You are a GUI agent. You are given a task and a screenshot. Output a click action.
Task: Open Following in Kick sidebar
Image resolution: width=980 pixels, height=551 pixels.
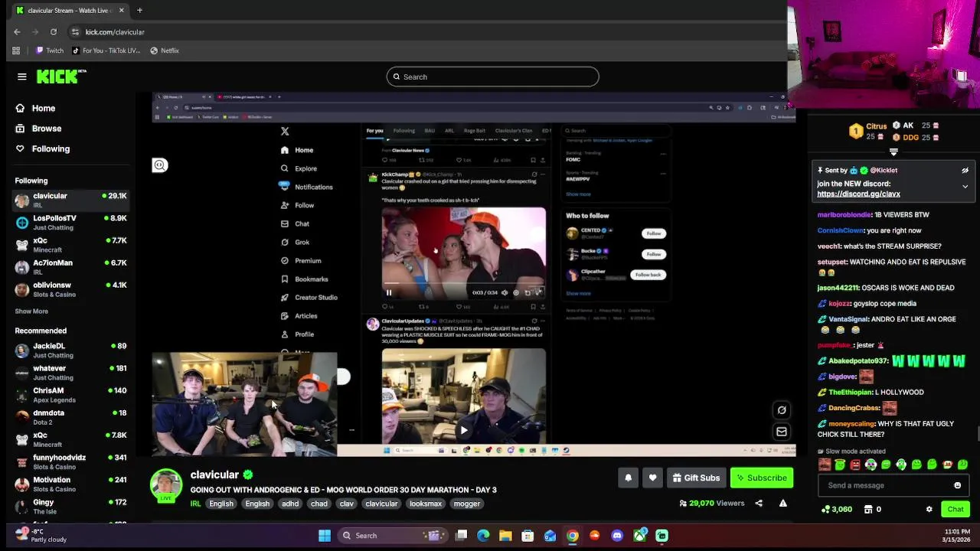42,148
